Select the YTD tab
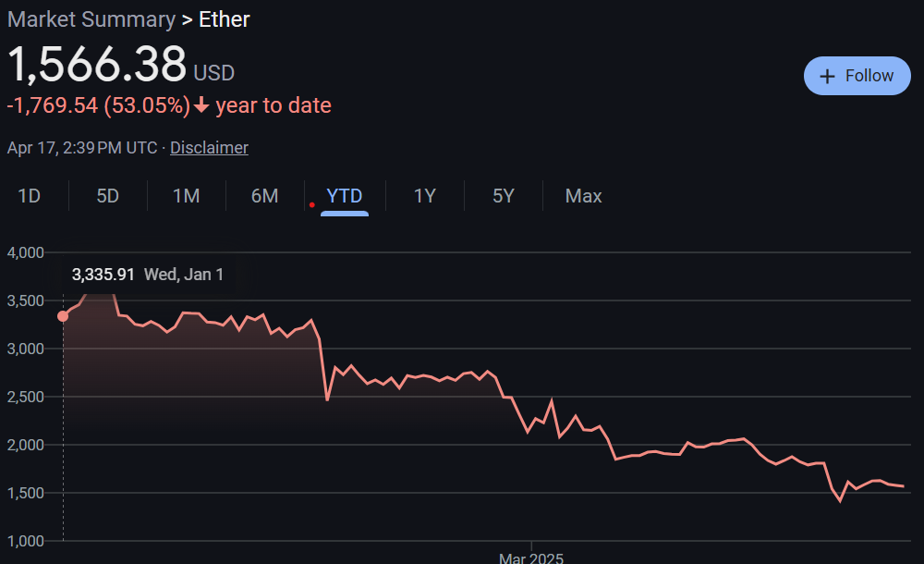 click(x=344, y=196)
